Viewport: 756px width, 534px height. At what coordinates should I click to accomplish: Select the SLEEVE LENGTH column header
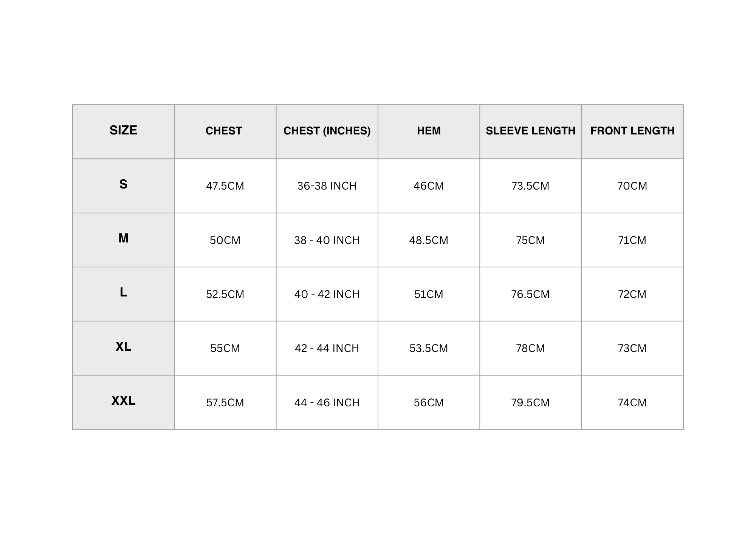point(530,131)
